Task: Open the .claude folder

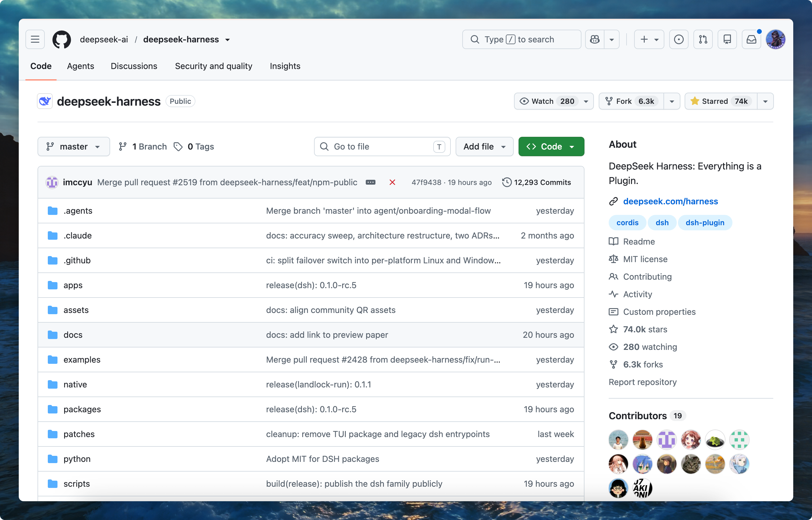Action: pos(78,235)
